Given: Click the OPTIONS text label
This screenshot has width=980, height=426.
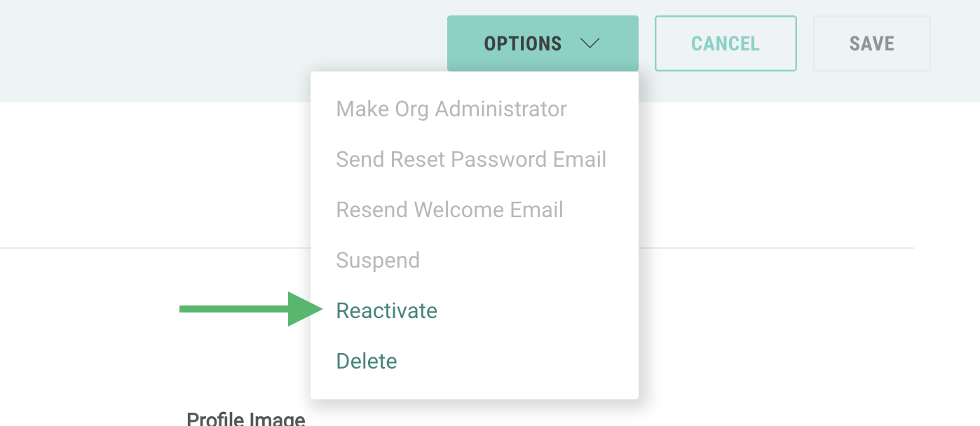Looking at the screenshot, I should coord(522,43).
